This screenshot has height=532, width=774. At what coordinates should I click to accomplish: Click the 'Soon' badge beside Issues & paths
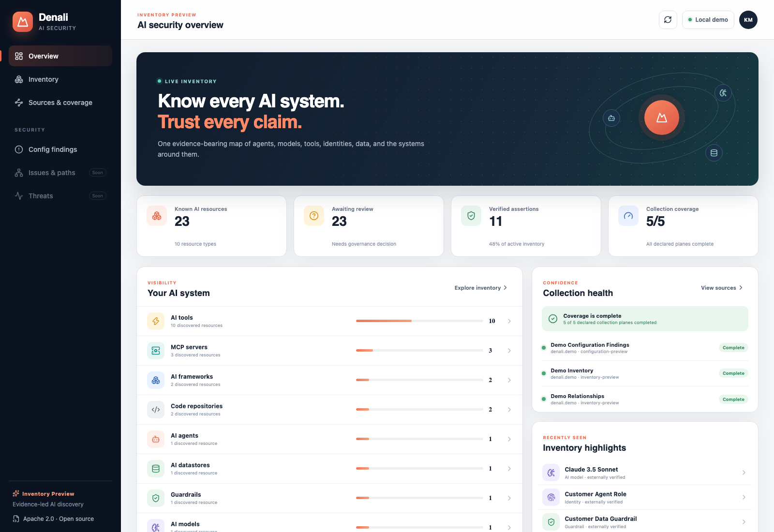tap(98, 173)
